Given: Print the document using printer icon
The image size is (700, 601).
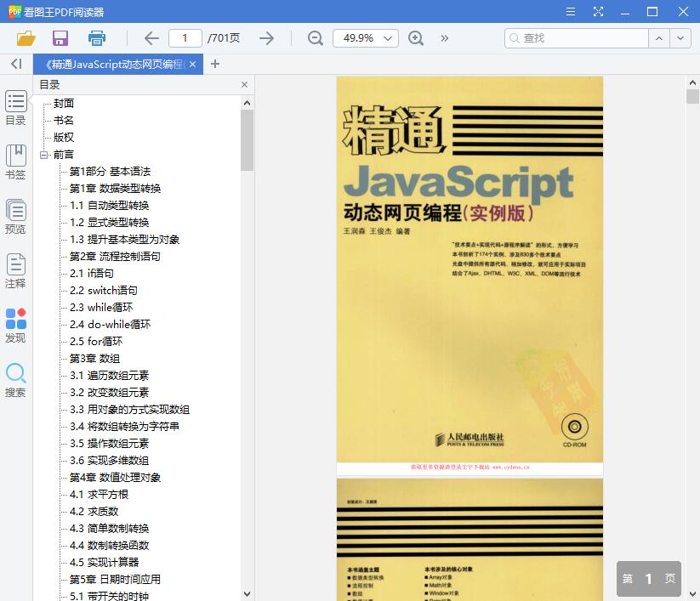Looking at the screenshot, I should point(96,38).
